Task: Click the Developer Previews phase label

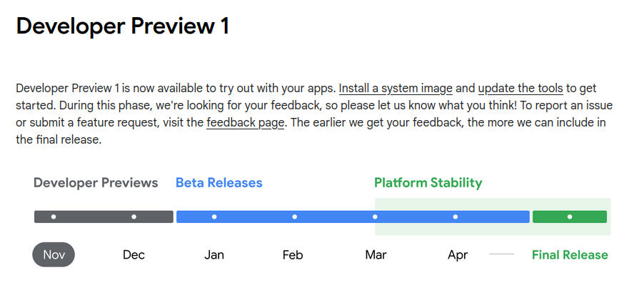Action: 96,183
